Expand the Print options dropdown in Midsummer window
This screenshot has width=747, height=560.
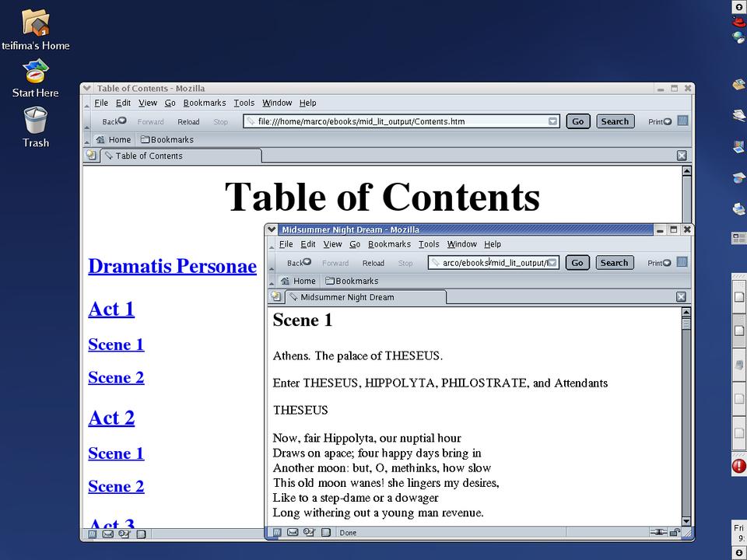click(667, 263)
